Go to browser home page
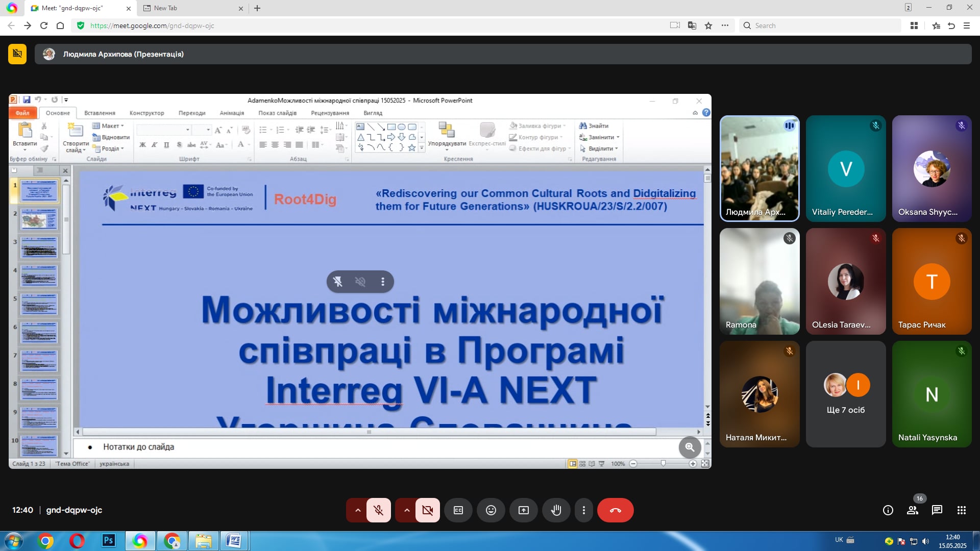The height and width of the screenshot is (551, 980). point(60,26)
